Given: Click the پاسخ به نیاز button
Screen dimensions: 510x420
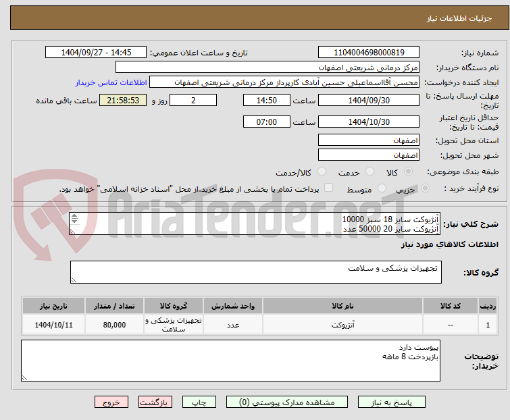Looking at the screenshot, I should pyautogui.click(x=392, y=402).
